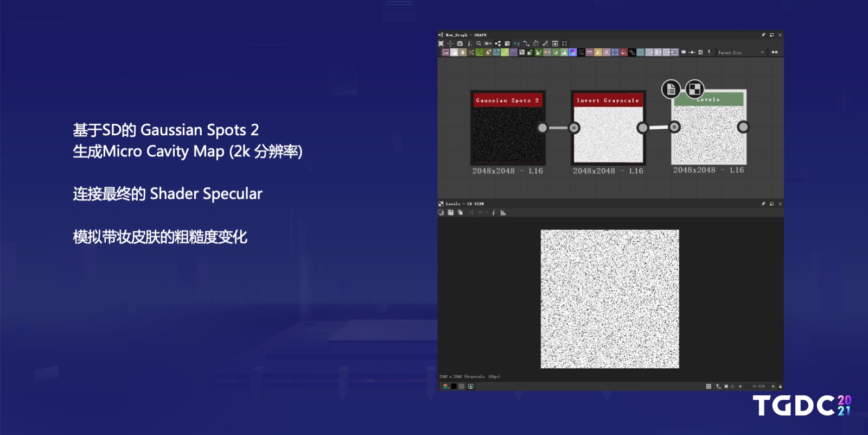Click the Levels node output connector
The width and height of the screenshot is (868, 435).
tap(743, 127)
